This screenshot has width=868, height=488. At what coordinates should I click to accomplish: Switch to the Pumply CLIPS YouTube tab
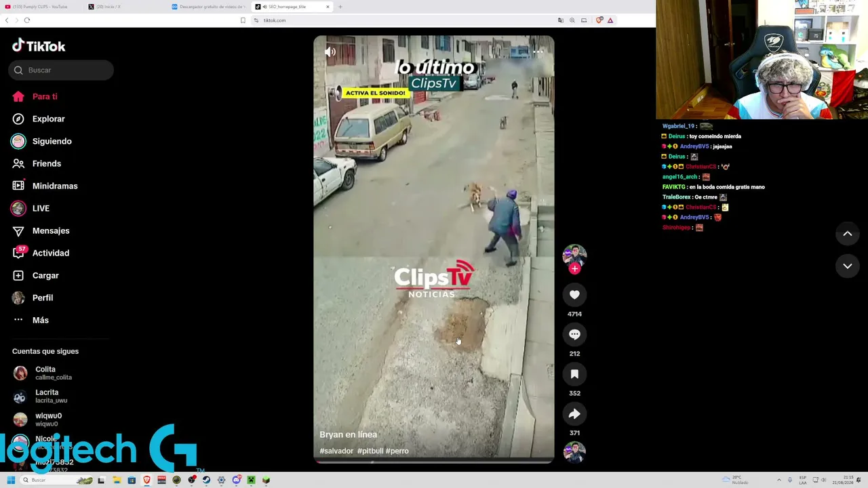tap(41, 7)
